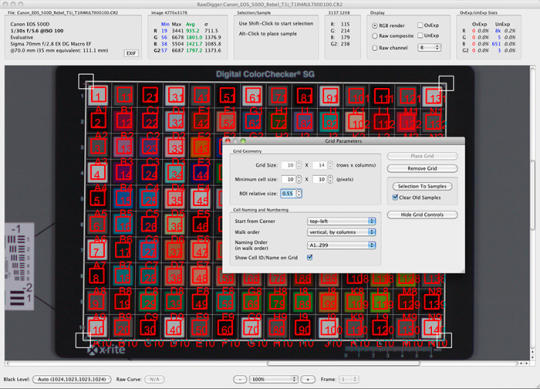Click the top-right grid corner handle
The height and width of the screenshot is (389, 540).
coord(446,83)
